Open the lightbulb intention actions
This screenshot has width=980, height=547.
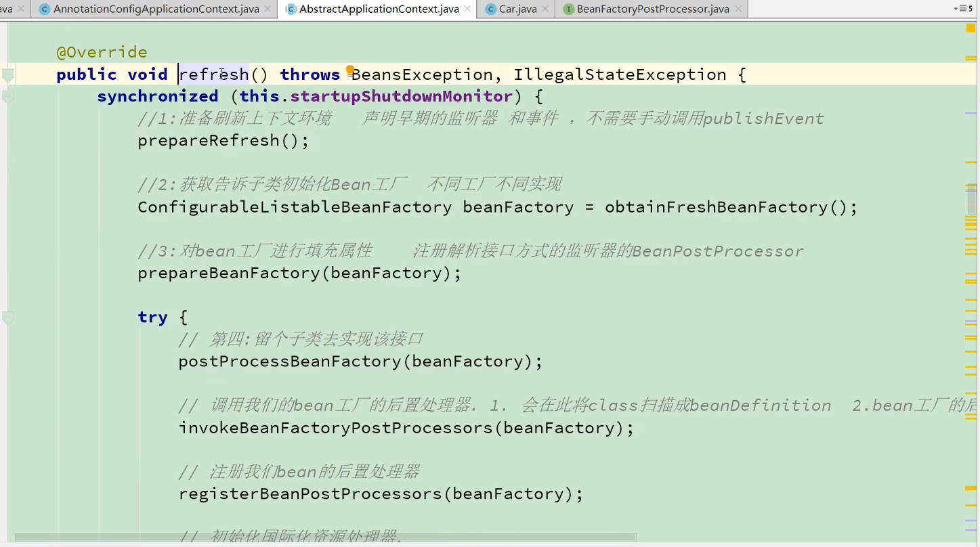tap(350, 70)
